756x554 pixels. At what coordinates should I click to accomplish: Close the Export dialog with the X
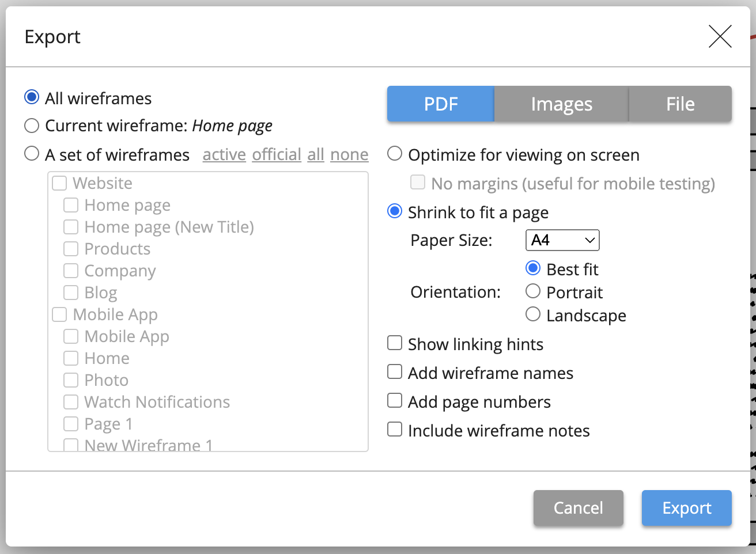(720, 37)
